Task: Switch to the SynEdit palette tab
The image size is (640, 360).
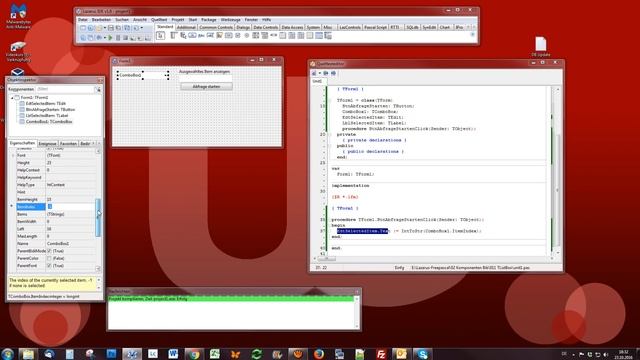Action: [x=429, y=27]
